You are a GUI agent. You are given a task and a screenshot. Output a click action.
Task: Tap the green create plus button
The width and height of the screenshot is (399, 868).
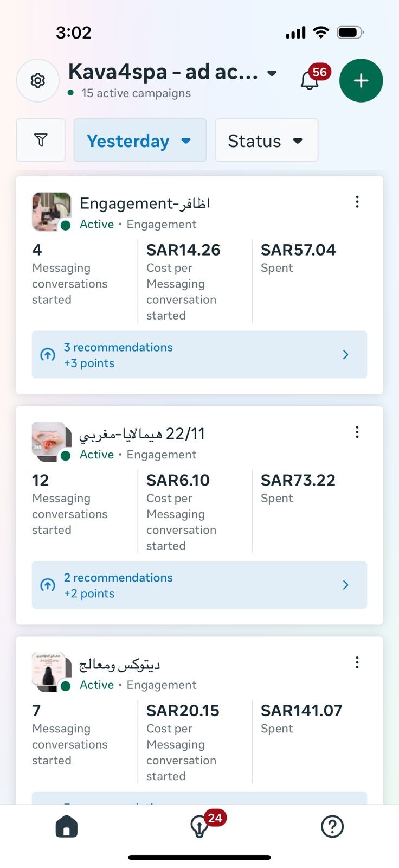pyautogui.click(x=361, y=81)
